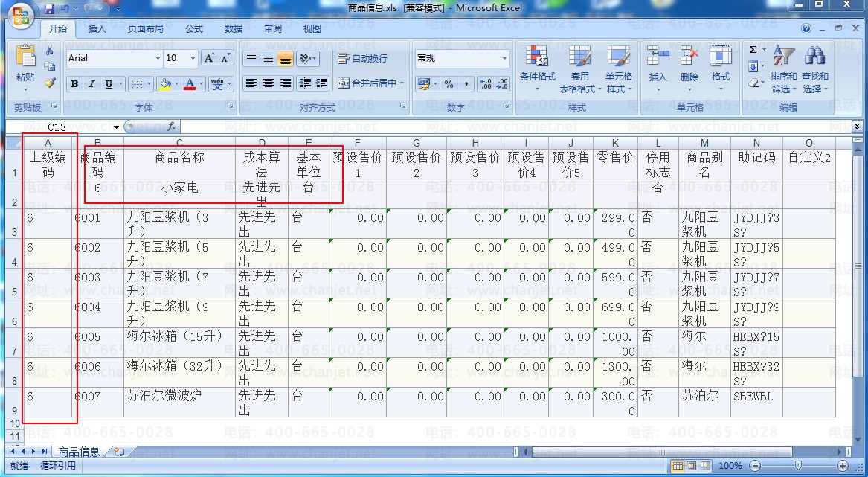Click the Paste (粘贴) button
The image size is (868, 477).
(25, 65)
